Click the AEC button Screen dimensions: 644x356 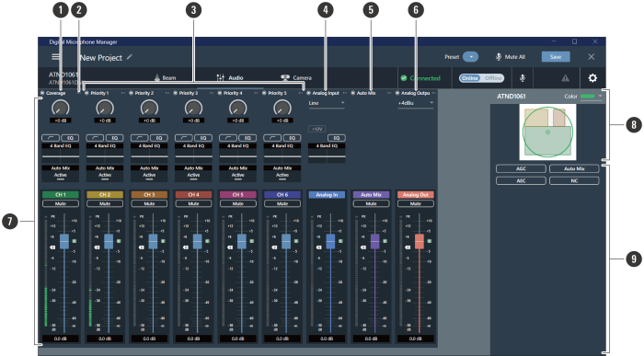[x=521, y=180]
